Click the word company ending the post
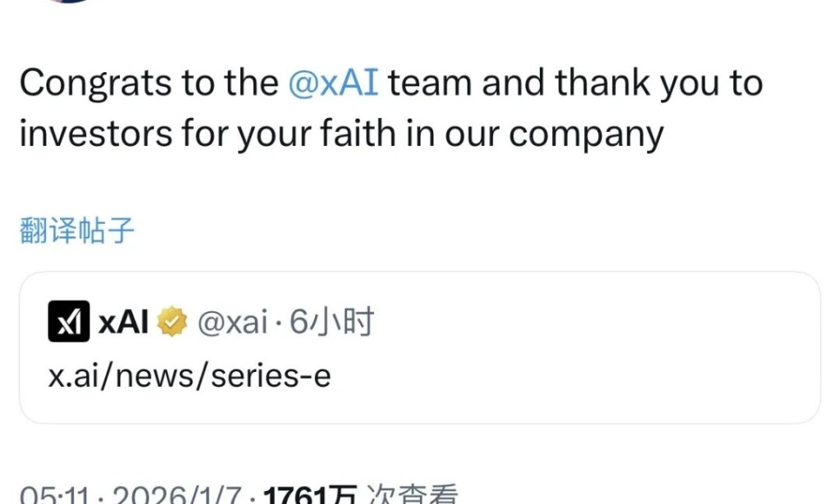 [586, 133]
